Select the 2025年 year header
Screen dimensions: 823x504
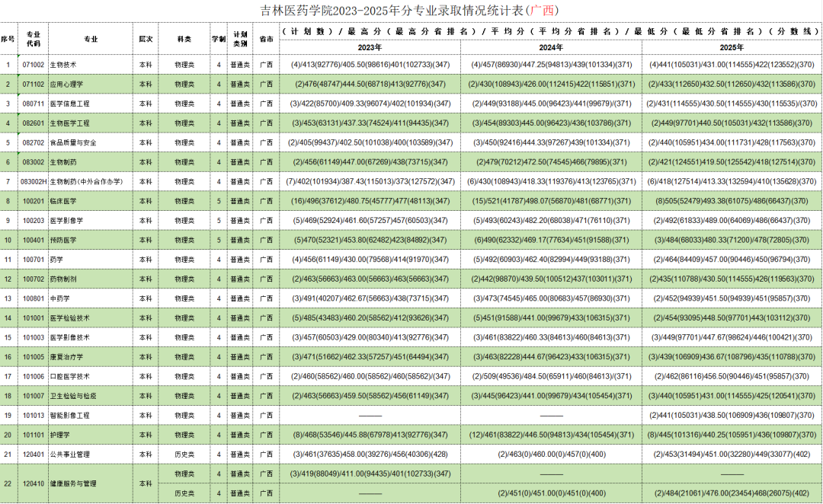(x=732, y=47)
